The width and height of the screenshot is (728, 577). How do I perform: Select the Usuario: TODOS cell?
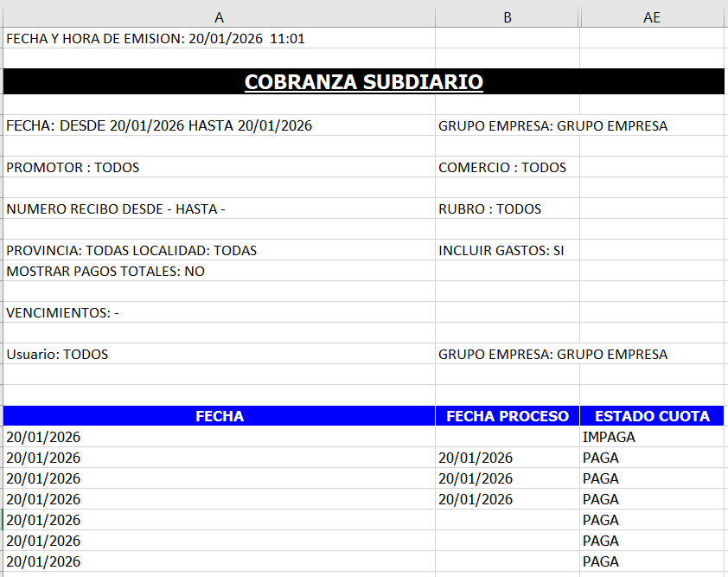coord(57,355)
